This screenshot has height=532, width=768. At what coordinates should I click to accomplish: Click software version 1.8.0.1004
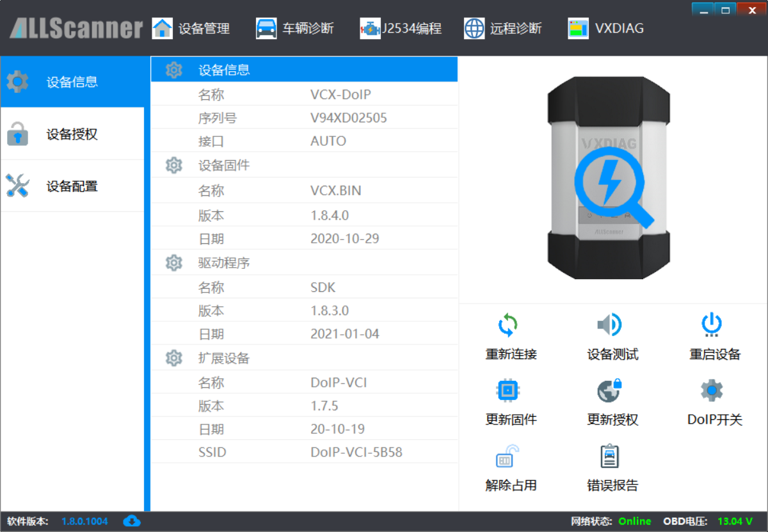pyautogui.click(x=84, y=521)
